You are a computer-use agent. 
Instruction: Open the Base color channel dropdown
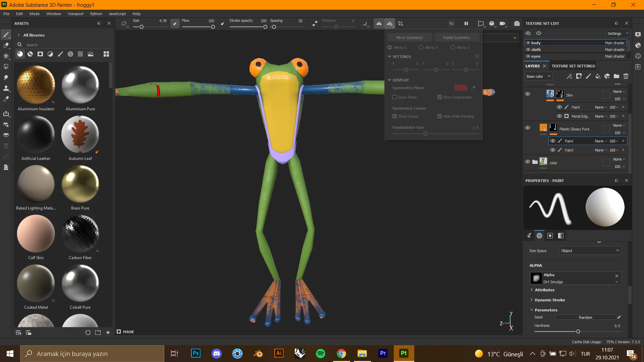(538, 76)
